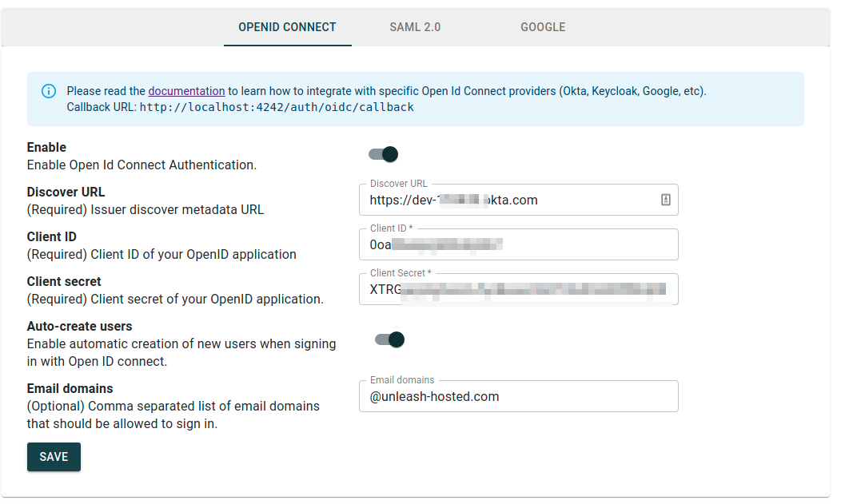Click the autofill icon in Discover URL field
This screenshot has height=504, width=845.
(x=665, y=200)
